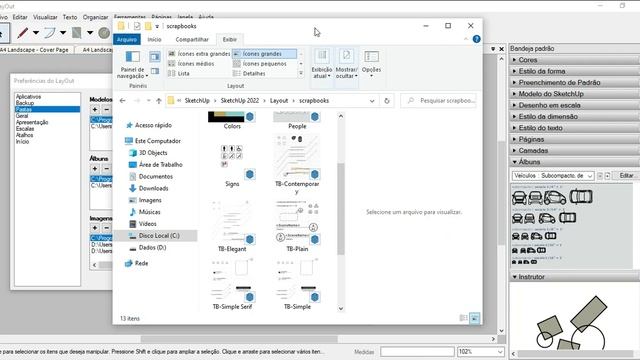
Task: Collapse the Álbuns tray panel
Action: click(574, 162)
